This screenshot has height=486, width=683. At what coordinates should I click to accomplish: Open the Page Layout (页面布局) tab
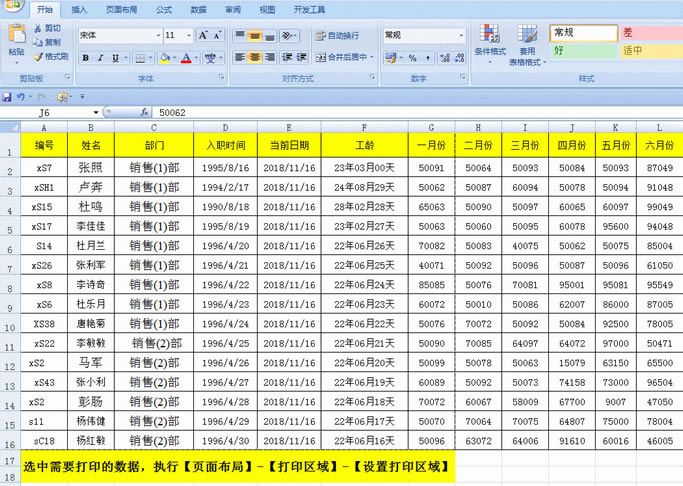(121, 10)
